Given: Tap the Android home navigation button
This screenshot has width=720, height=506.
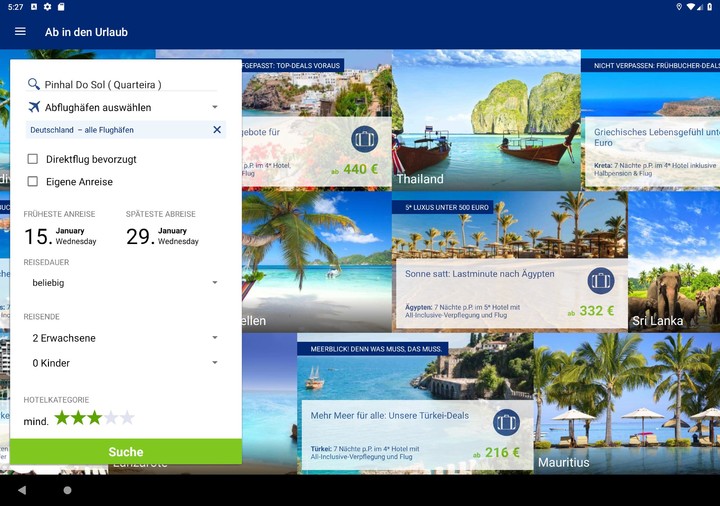Looking at the screenshot, I should point(68,490).
